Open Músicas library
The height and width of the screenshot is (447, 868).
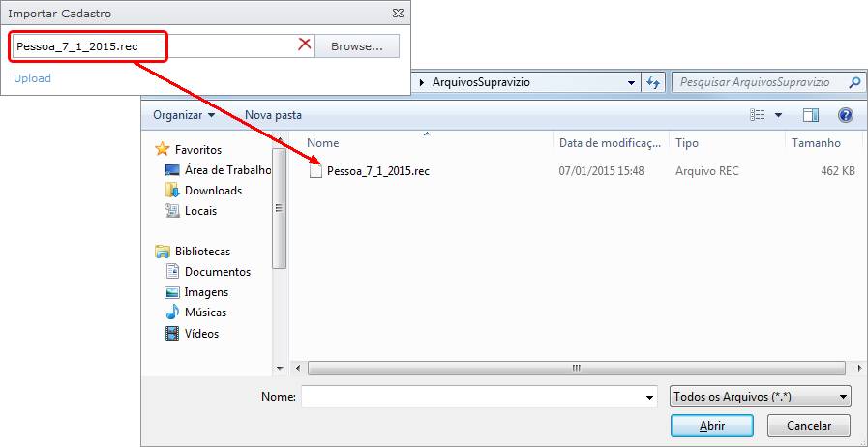pyautogui.click(x=205, y=312)
